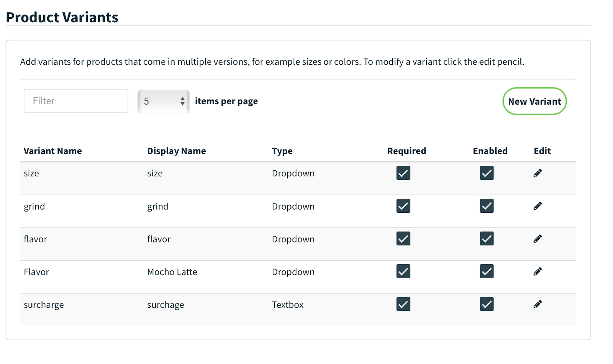
Task: Disable the surcharge variant's Enabled checkbox
Action: (487, 304)
